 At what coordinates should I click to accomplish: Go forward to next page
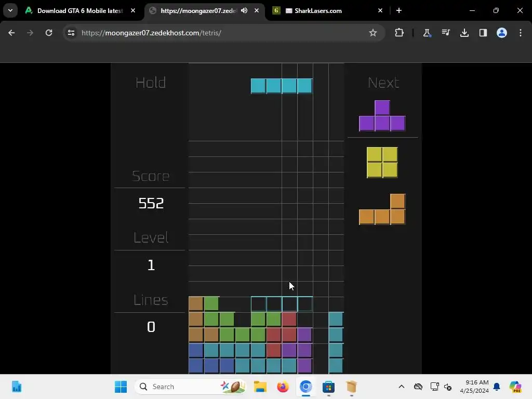click(30, 33)
